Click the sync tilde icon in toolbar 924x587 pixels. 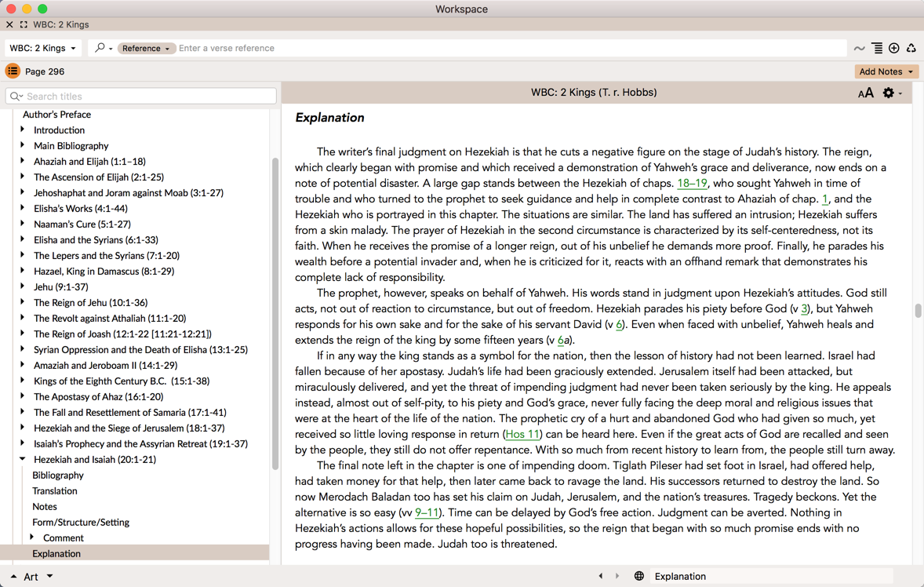click(x=859, y=49)
